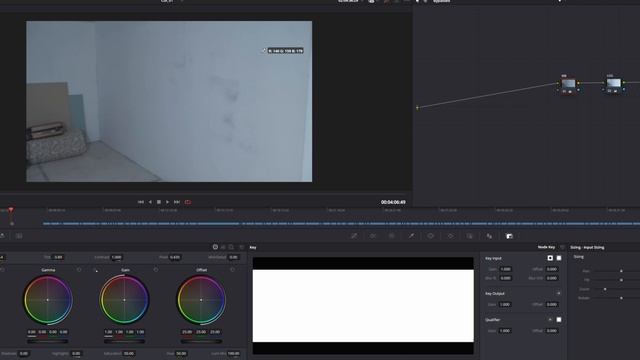Edit Key Output Gain field
This screenshot has width=640, height=360.
[x=505, y=304]
